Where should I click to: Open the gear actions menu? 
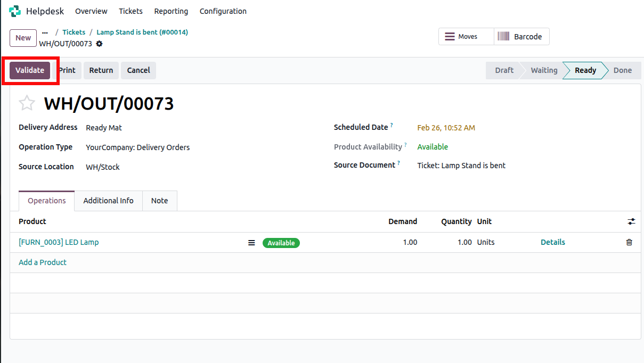click(x=99, y=44)
